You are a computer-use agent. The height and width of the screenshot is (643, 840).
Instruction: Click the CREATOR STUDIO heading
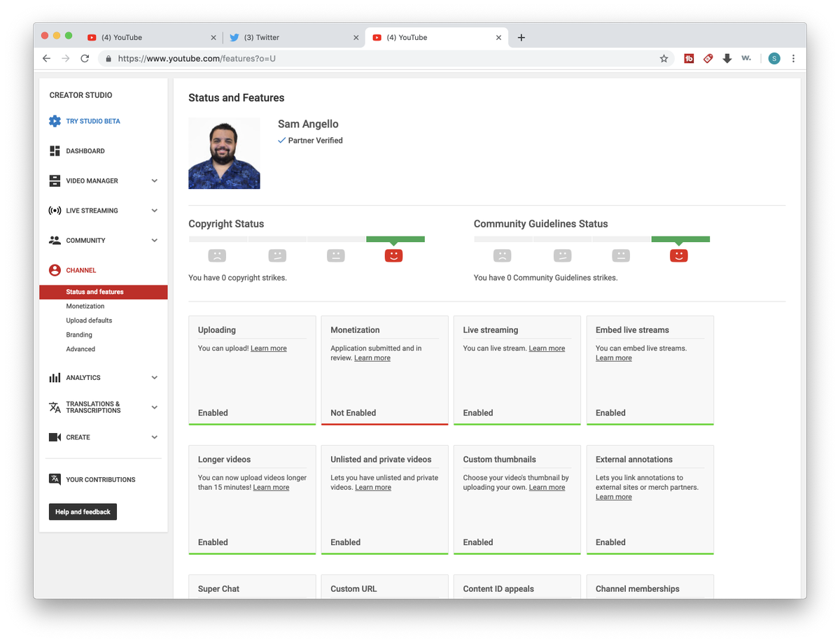80,95
